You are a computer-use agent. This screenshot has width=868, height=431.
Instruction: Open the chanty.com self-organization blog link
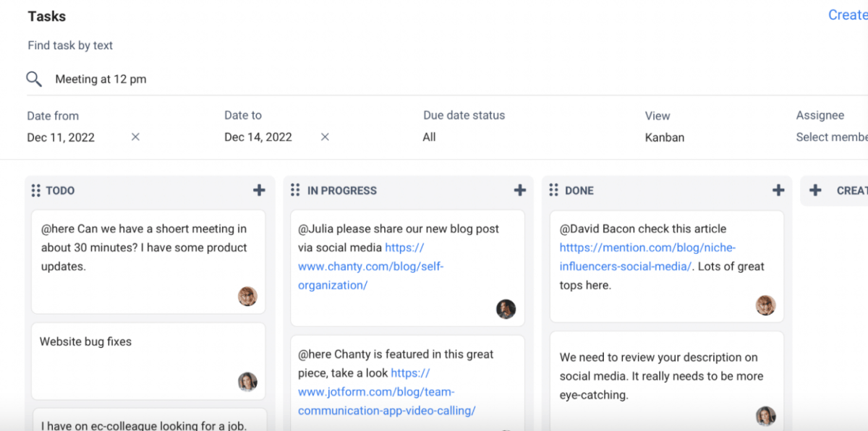click(370, 266)
